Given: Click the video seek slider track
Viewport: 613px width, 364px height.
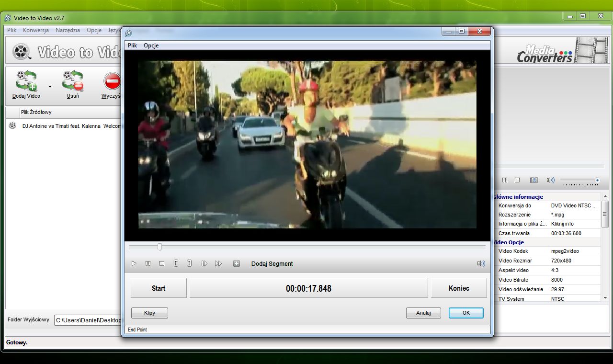Looking at the screenshot, I should 307,247.
